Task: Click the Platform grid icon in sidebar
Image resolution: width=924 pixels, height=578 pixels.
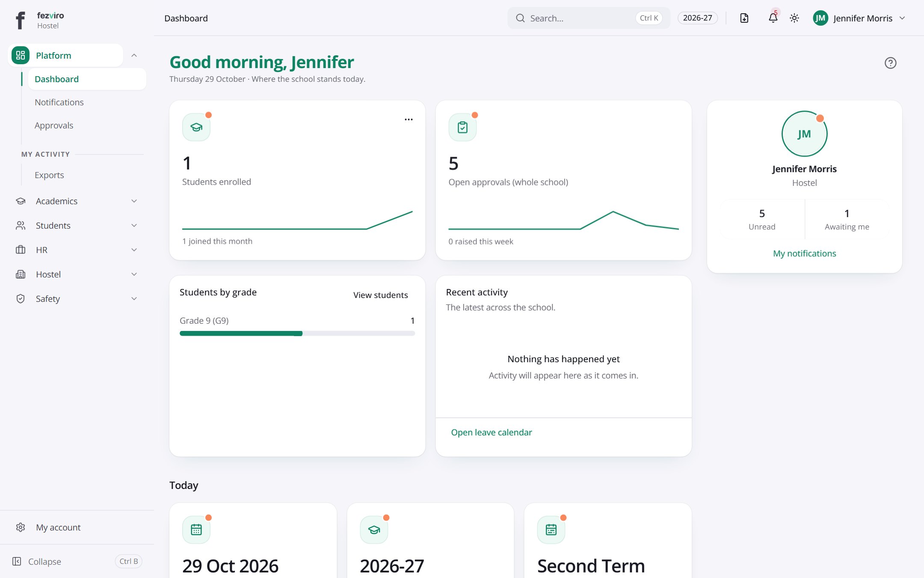Action: pyautogui.click(x=21, y=55)
